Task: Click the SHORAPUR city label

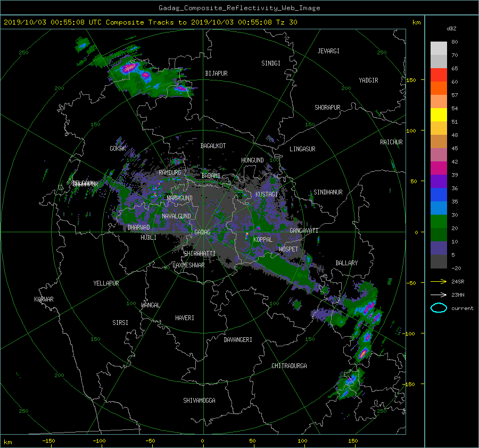Action: click(x=327, y=108)
